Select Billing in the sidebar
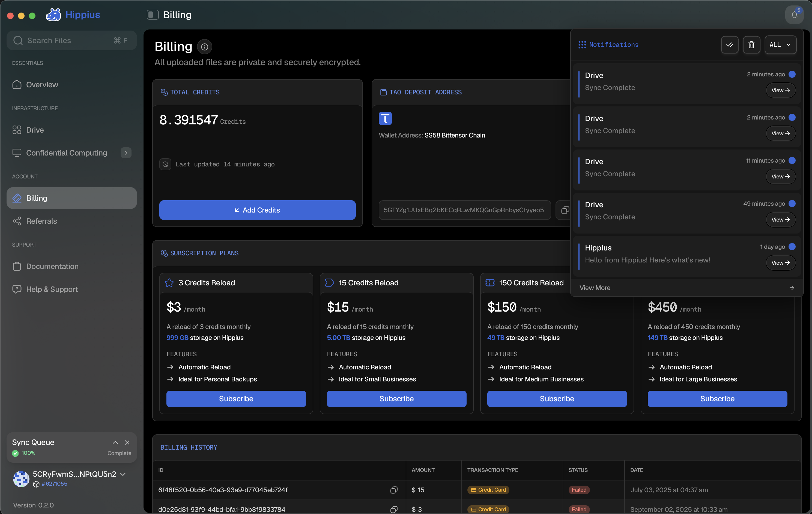The image size is (812, 514). point(71,198)
